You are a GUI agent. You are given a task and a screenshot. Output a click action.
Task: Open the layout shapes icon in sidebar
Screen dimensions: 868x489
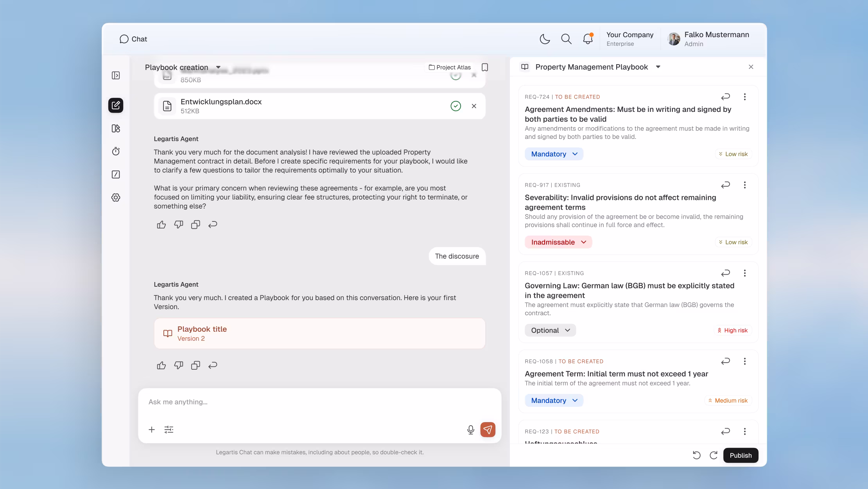[x=116, y=128]
